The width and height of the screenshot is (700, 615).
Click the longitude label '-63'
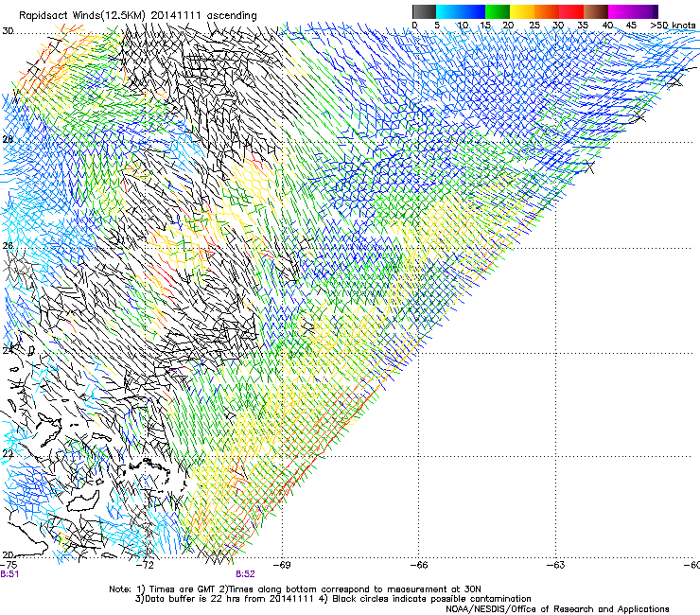click(556, 565)
